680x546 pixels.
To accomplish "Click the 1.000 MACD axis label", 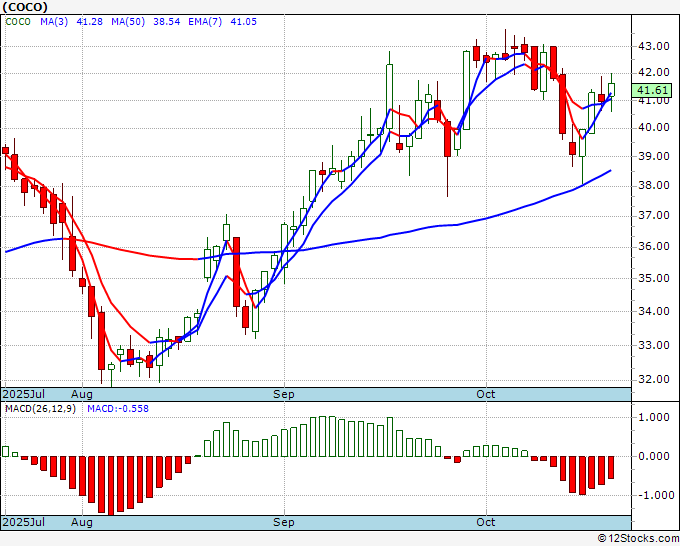I will click(654, 418).
